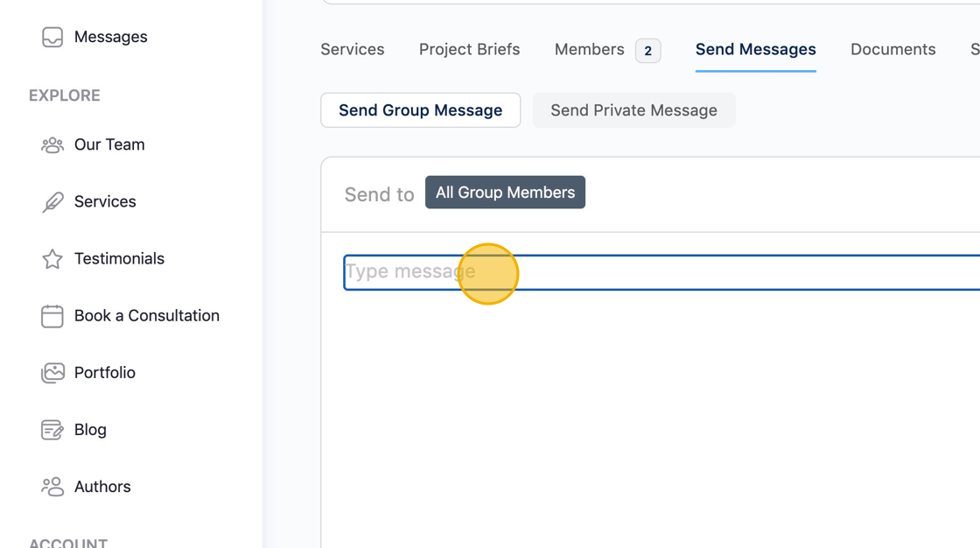Click the Authors users icon
The height and width of the screenshot is (548, 980).
[52, 487]
